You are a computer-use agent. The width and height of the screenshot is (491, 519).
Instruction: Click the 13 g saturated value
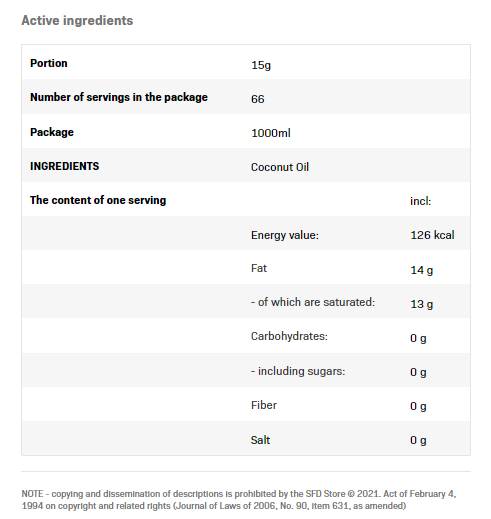421,304
